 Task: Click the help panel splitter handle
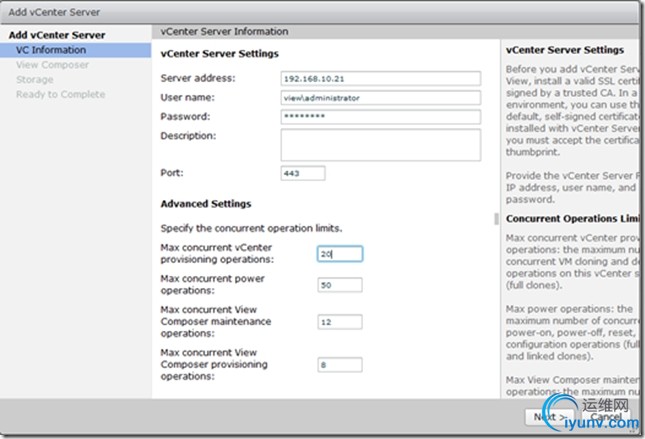pos(497,219)
